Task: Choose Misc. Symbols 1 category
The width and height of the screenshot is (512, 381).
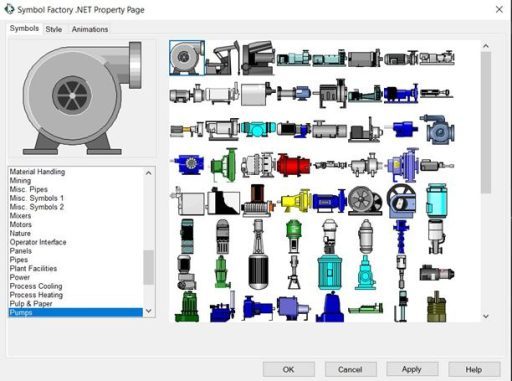Action: pos(37,198)
